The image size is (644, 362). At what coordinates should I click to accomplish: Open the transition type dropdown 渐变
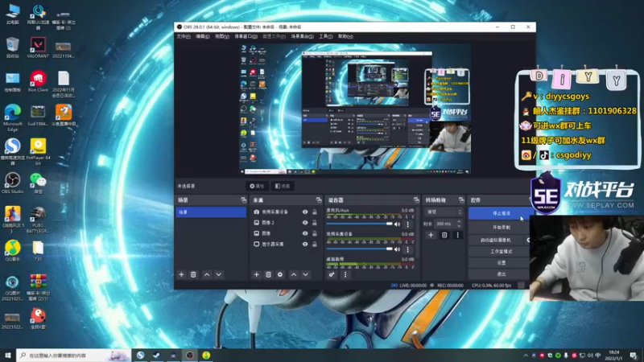tap(444, 212)
